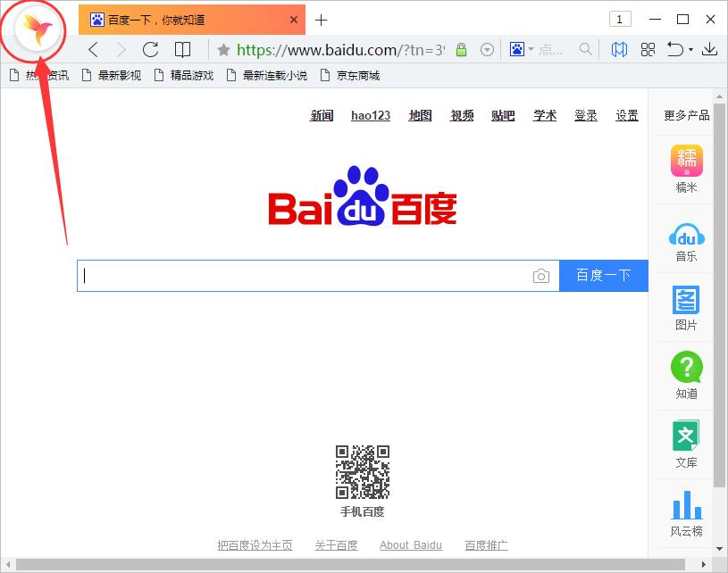Open the apps grid icon in toolbar

pos(648,50)
